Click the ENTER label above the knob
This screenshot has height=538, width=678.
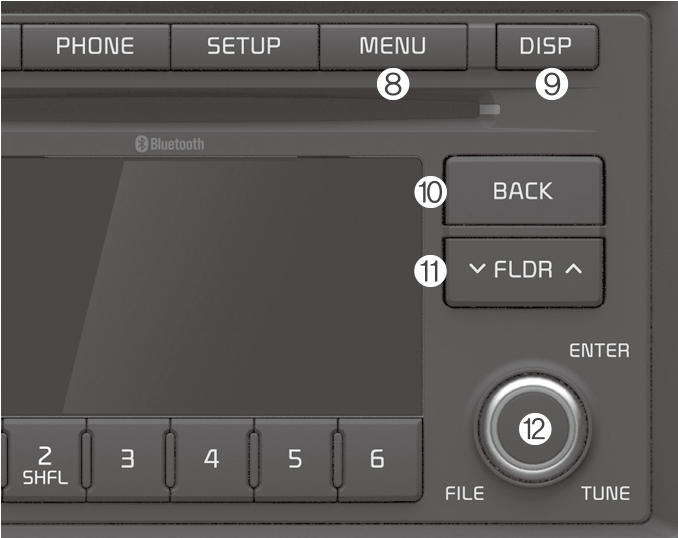click(599, 351)
